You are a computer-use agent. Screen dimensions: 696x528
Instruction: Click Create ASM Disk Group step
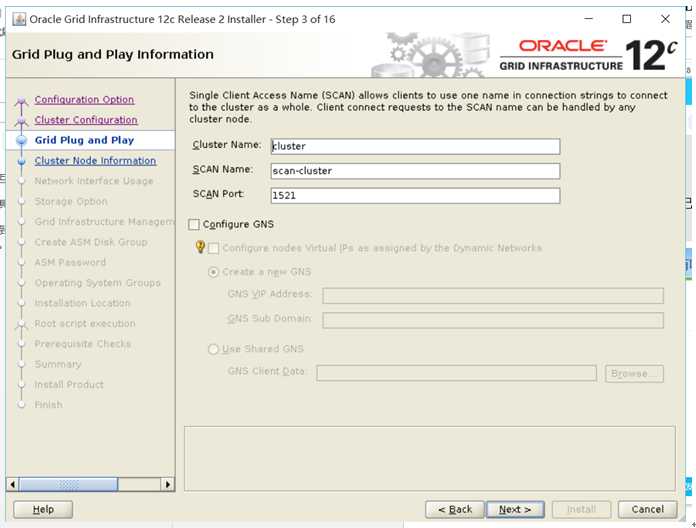pyautogui.click(x=91, y=242)
